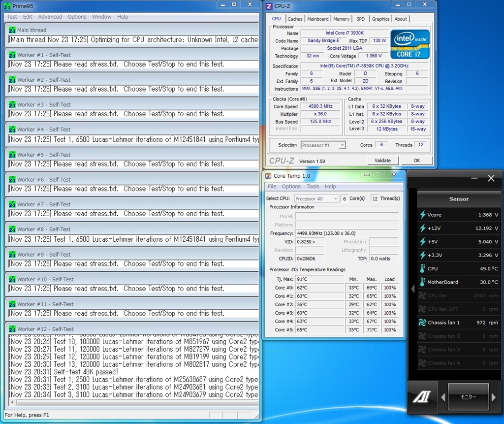Click the +12V lightning icon
The width and height of the screenshot is (504, 424).
(422, 228)
